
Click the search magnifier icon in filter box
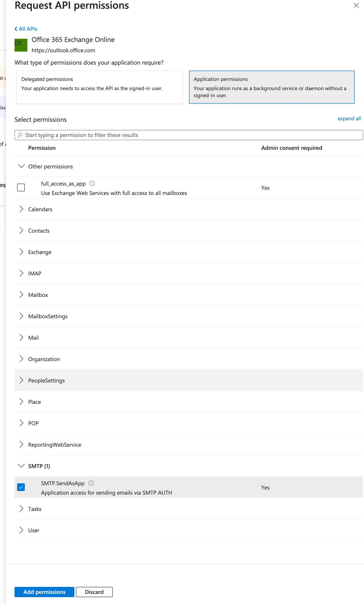[20, 135]
